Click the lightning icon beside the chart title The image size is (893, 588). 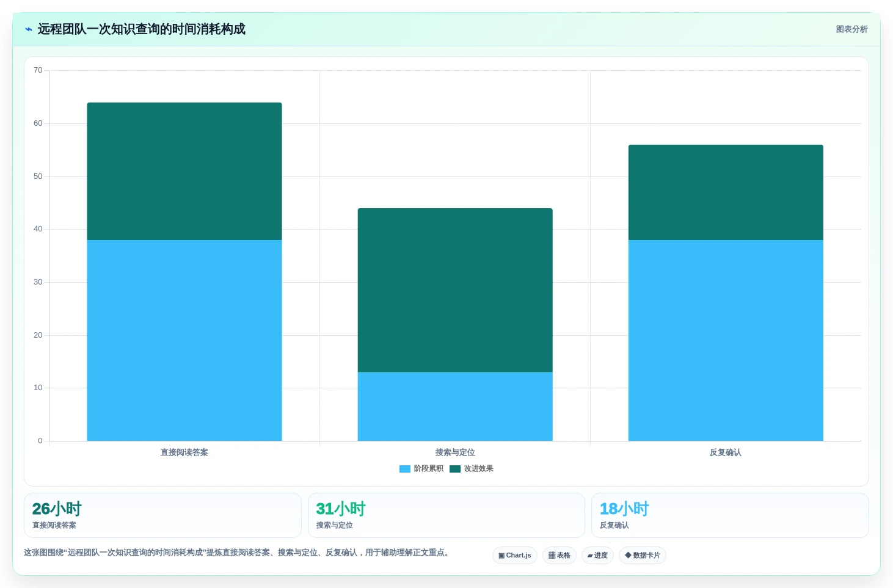29,29
